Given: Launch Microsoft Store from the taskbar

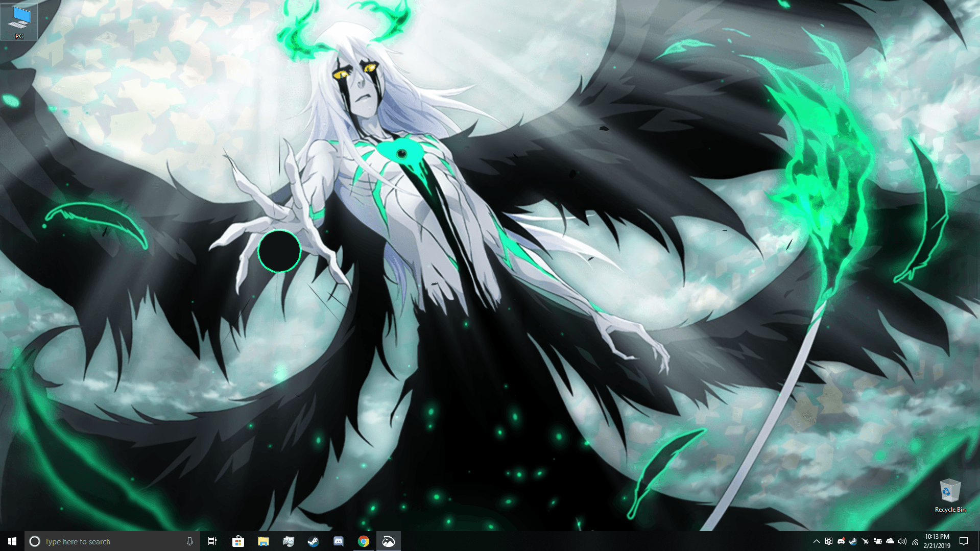Looking at the screenshot, I should [238, 541].
